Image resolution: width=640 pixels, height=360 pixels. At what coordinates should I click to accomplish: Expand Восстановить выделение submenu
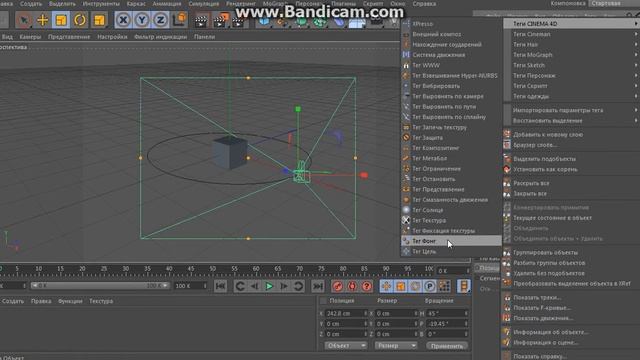coord(571,121)
